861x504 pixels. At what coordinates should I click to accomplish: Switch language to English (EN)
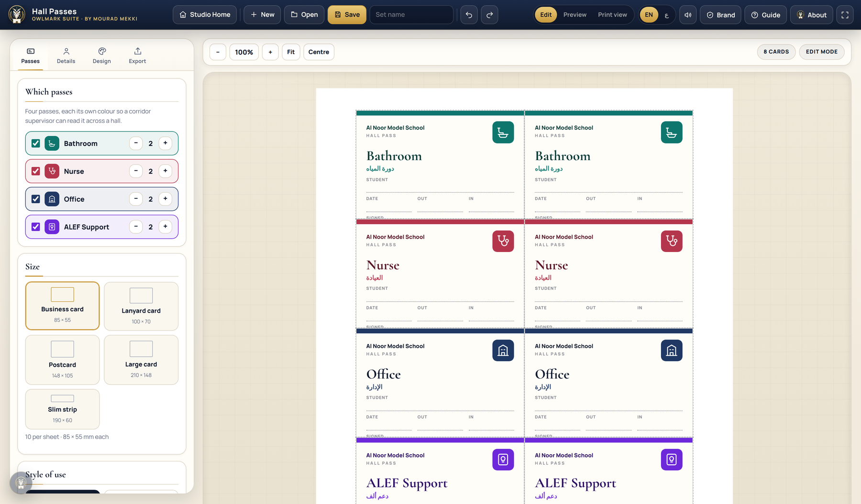tap(649, 15)
